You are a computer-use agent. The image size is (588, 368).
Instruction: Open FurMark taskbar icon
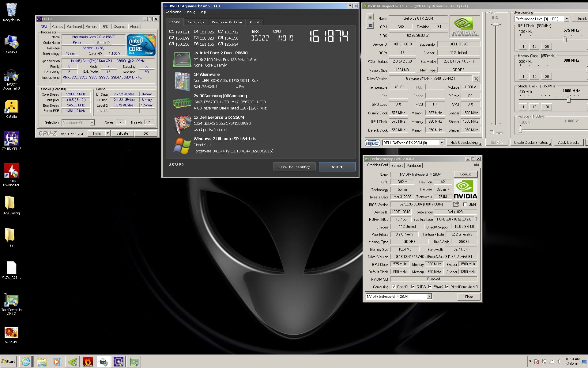point(88,362)
